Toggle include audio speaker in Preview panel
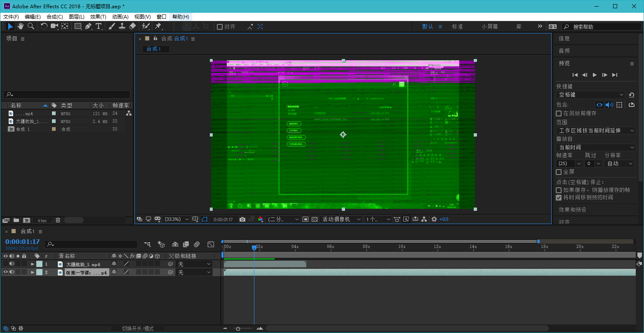Image resolution: width=644 pixels, height=333 pixels. [609, 105]
